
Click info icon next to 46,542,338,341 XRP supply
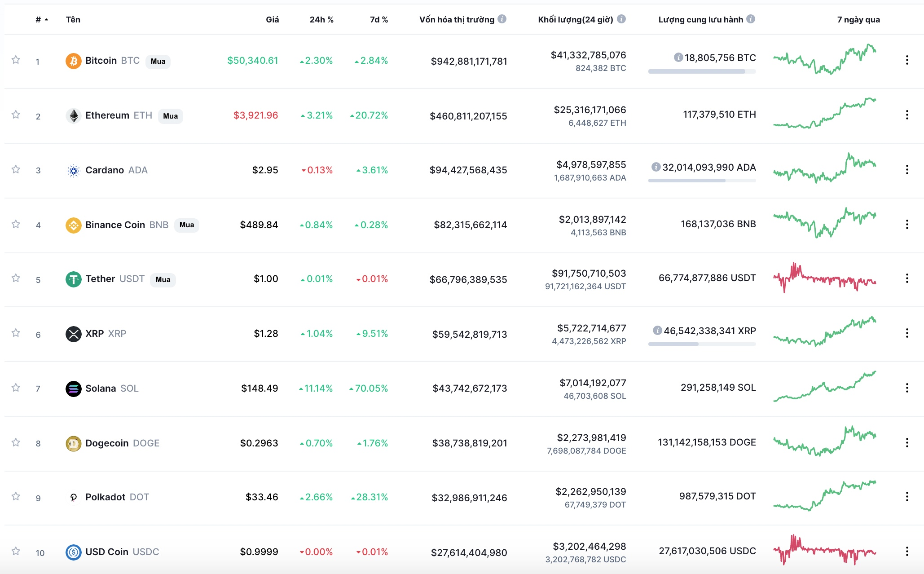[657, 331]
